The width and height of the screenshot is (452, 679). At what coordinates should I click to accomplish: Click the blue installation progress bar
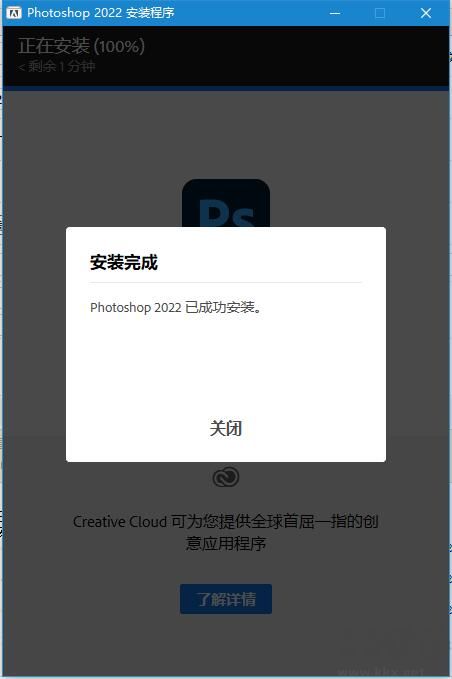click(226, 88)
